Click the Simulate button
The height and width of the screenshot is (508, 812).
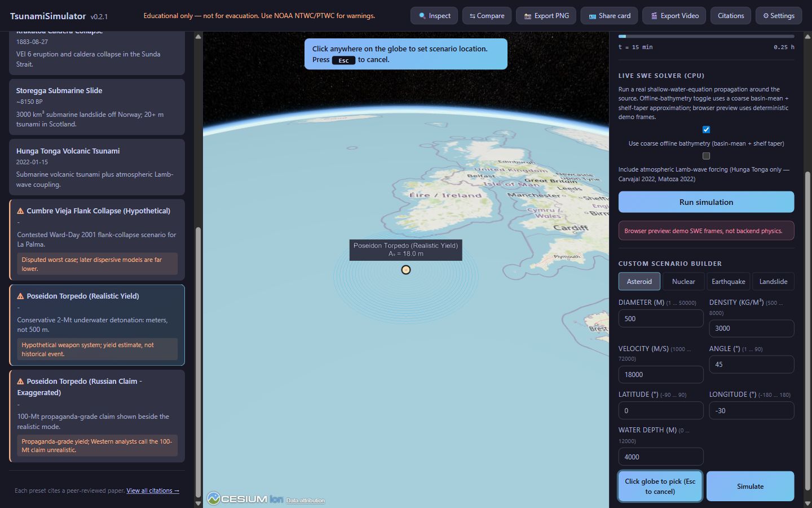coord(750,487)
